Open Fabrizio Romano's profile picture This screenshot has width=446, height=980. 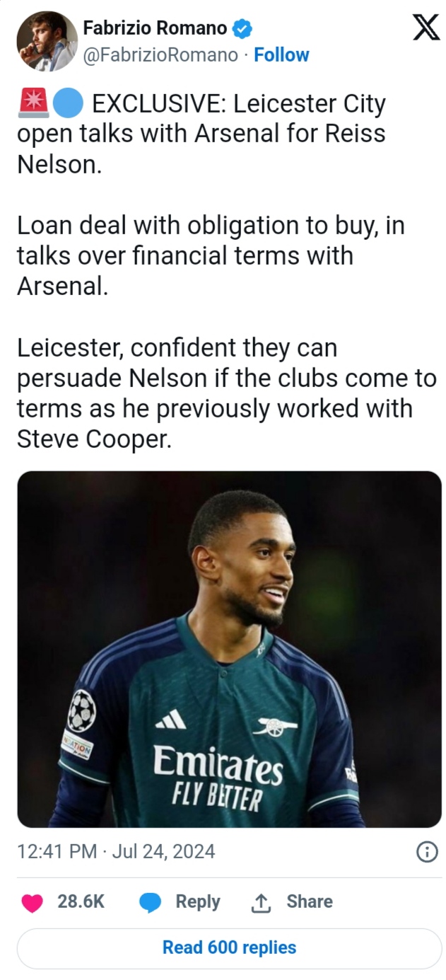pyautogui.click(x=47, y=42)
